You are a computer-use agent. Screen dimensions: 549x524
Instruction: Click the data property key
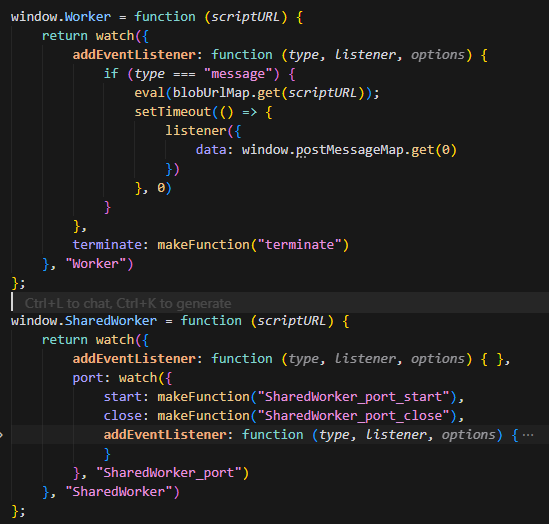point(211,150)
